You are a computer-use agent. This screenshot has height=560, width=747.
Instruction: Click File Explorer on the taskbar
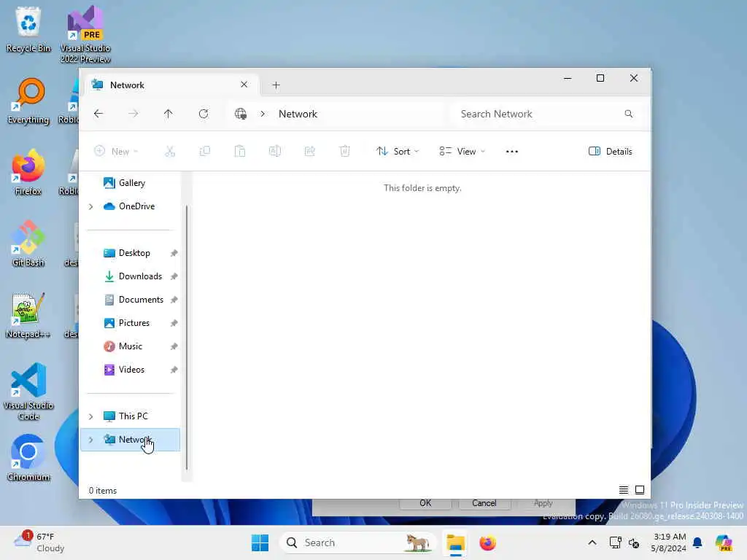pos(455,542)
